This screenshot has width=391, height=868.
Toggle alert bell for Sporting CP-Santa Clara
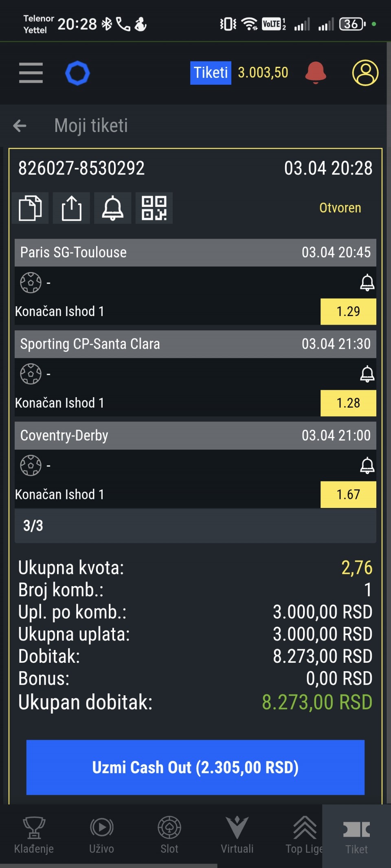[367, 374]
